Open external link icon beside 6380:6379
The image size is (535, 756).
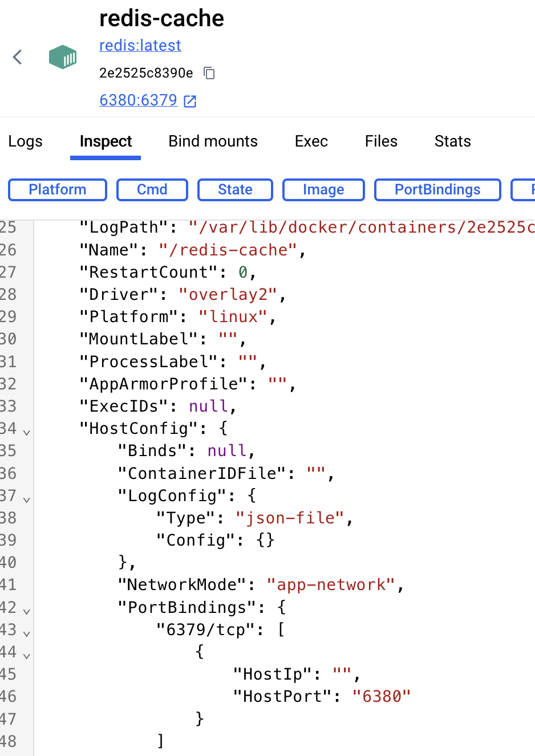click(x=190, y=101)
